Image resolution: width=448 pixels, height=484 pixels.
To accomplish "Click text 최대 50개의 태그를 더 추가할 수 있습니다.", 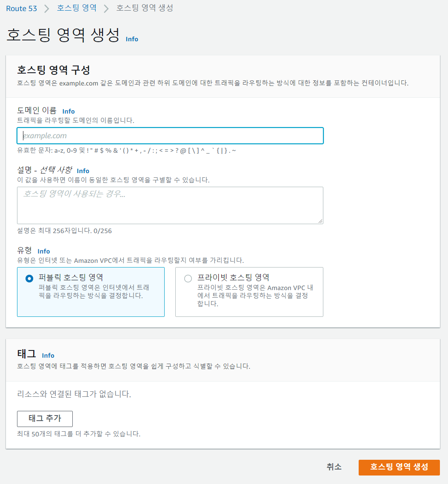I will point(79,434).
